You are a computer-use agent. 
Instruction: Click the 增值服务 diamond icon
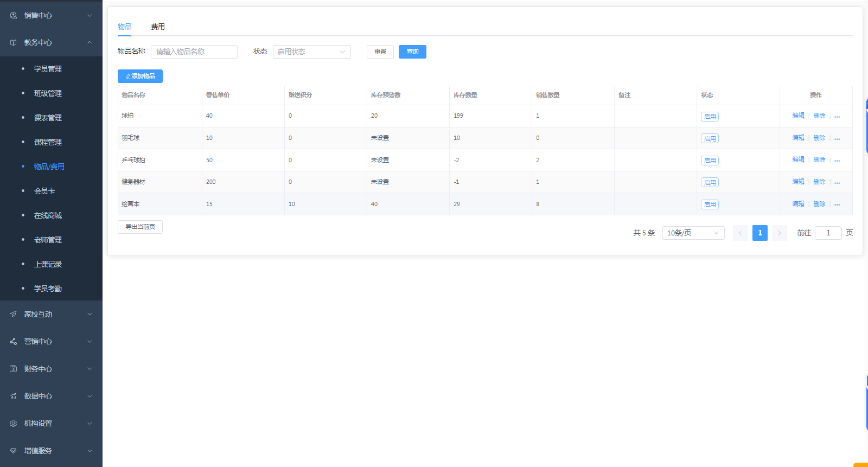pos(14,451)
